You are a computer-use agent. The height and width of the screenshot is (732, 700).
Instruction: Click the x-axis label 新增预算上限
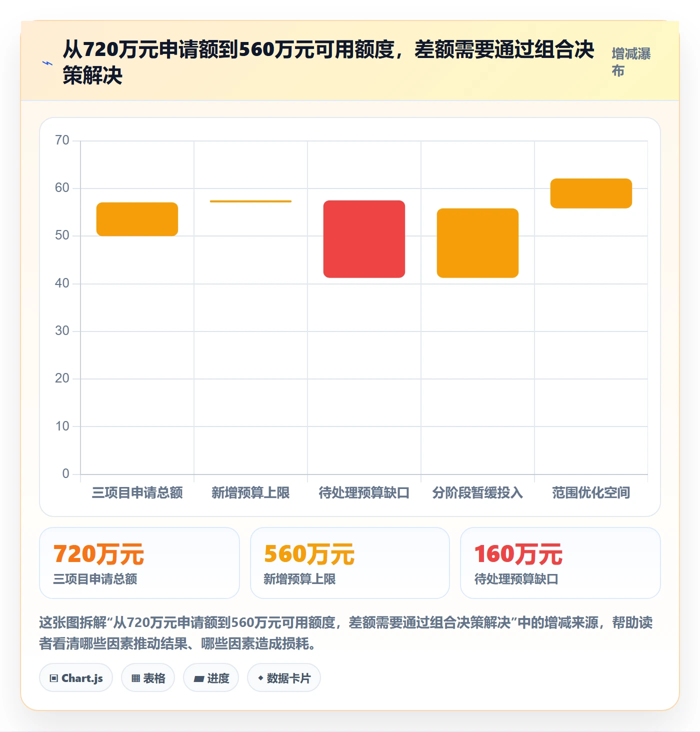pyautogui.click(x=250, y=493)
